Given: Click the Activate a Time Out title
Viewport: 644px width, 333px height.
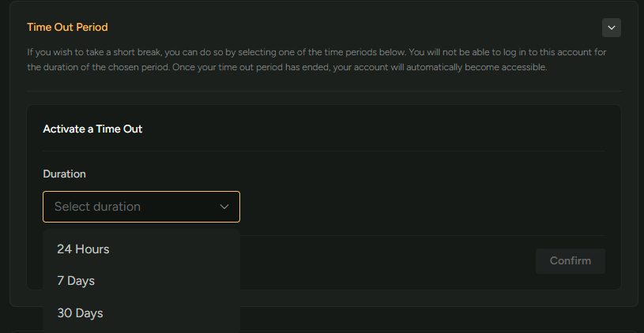Looking at the screenshot, I should point(92,129).
